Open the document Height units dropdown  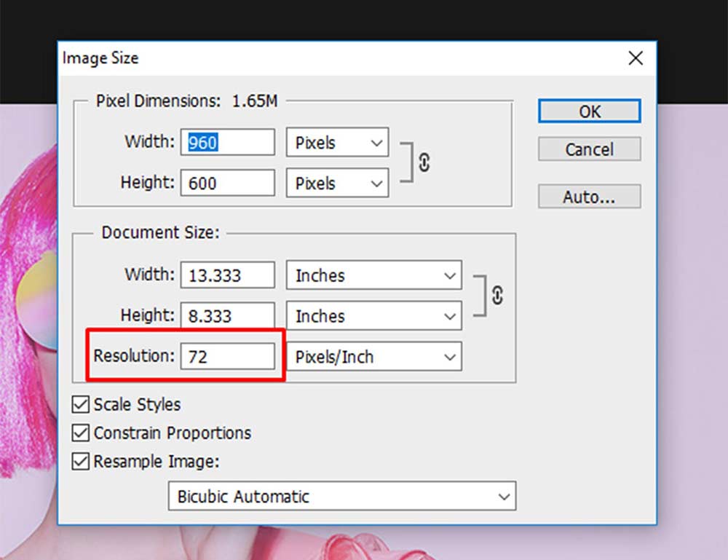click(x=373, y=315)
